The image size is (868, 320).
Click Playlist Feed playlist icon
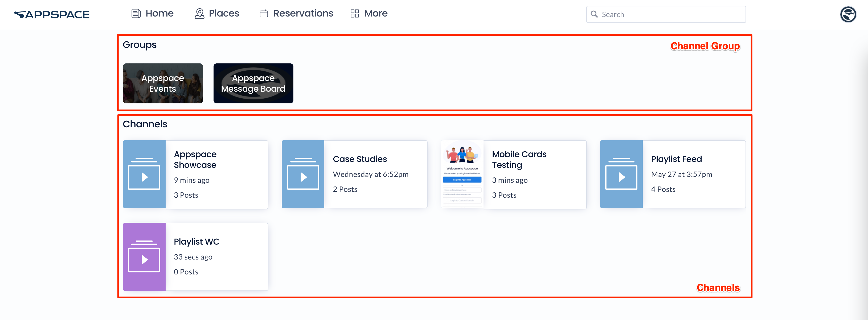621,174
